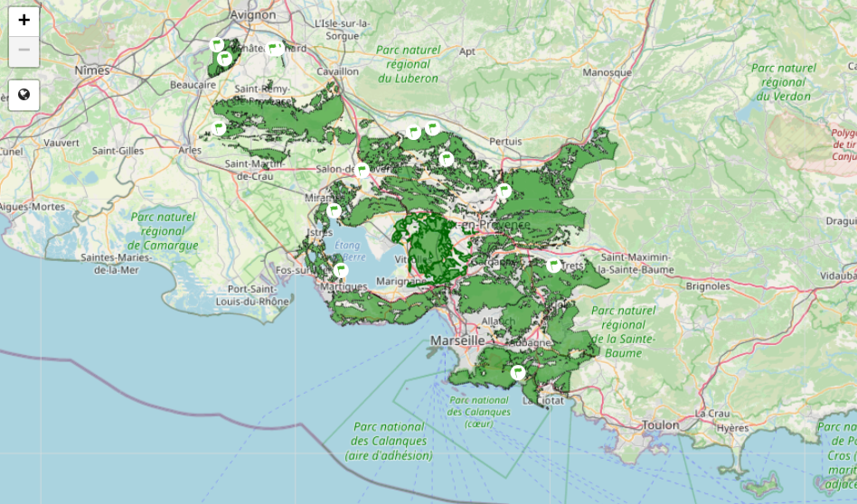Click the Manosque town label

point(607,71)
